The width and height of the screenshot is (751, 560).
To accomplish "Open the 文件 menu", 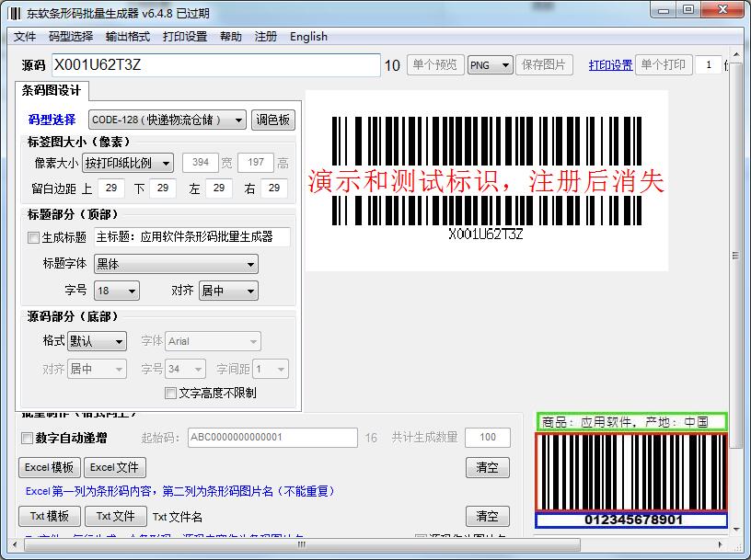I will click(25, 37).
